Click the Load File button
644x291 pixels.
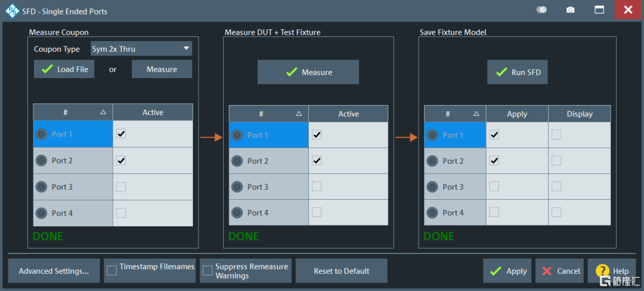(64, 69)
